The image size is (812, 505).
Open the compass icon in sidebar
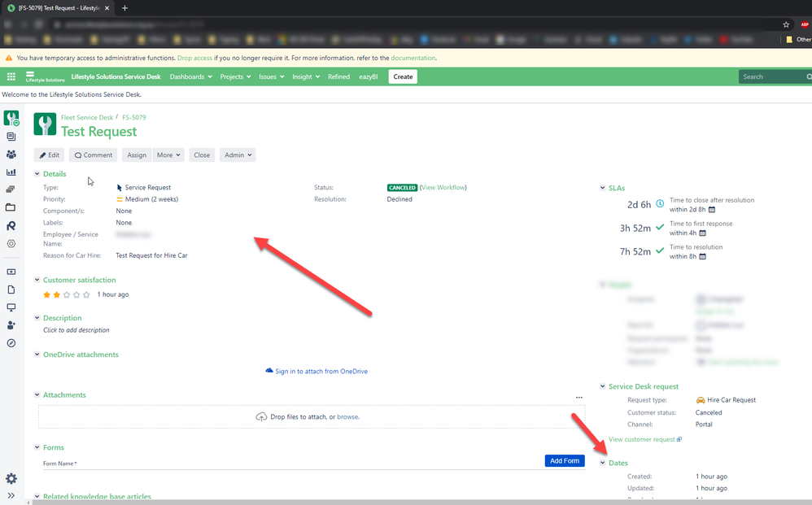[x=11, y=343]
